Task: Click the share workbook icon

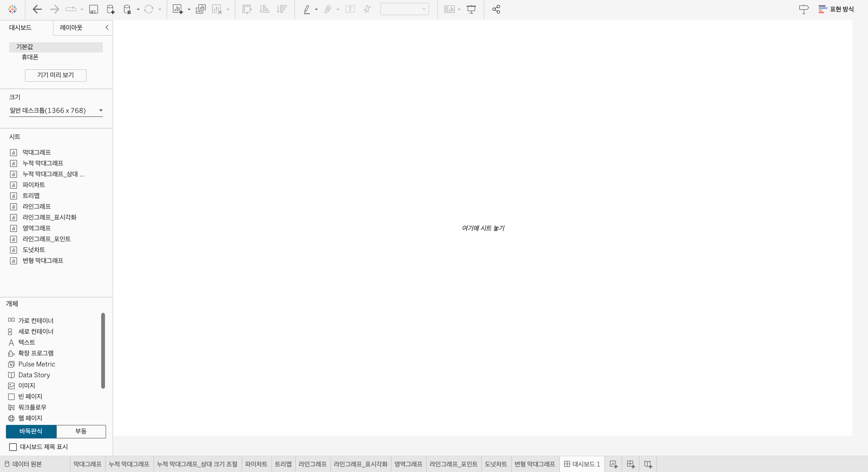Action: (x=496, y=9)
